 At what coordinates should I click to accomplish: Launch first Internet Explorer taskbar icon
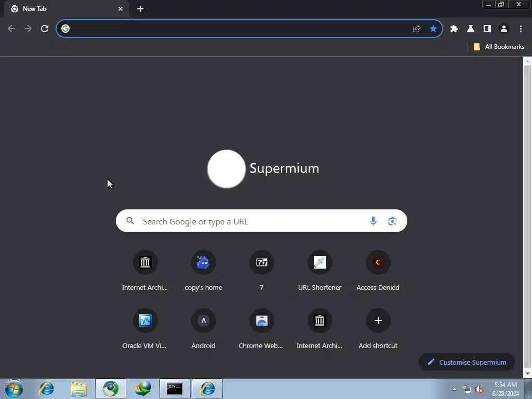pos(46,389)
